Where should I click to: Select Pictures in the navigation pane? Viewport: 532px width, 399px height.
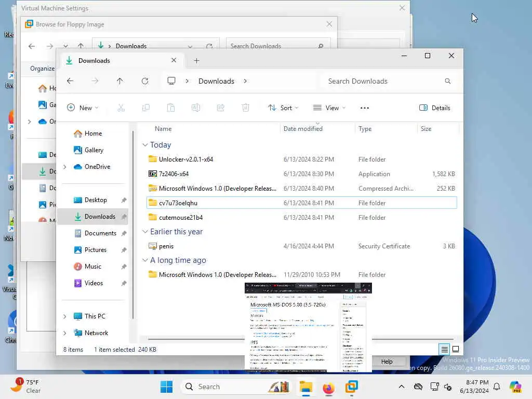92,250
